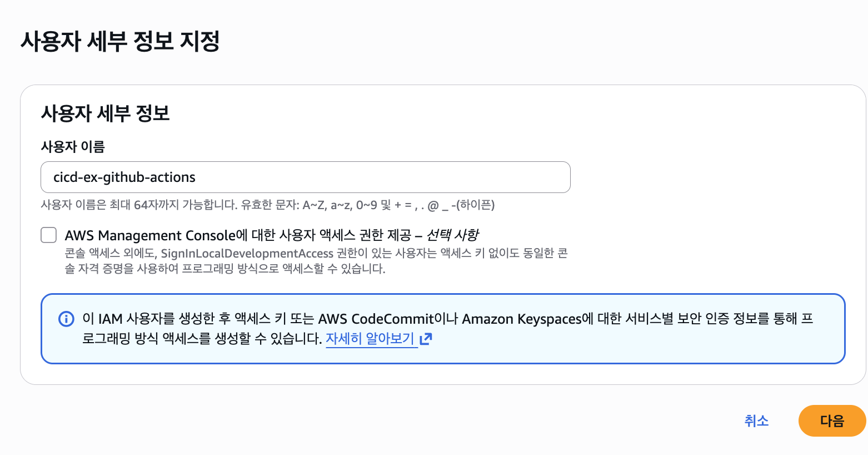Click the info circle icon in the blue alert
This screenshot has height=455, width=868.
coord(66,319)
